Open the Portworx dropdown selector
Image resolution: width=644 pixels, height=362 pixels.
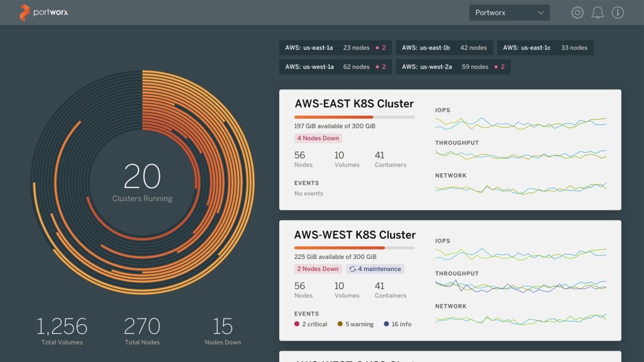coord(509,13)
